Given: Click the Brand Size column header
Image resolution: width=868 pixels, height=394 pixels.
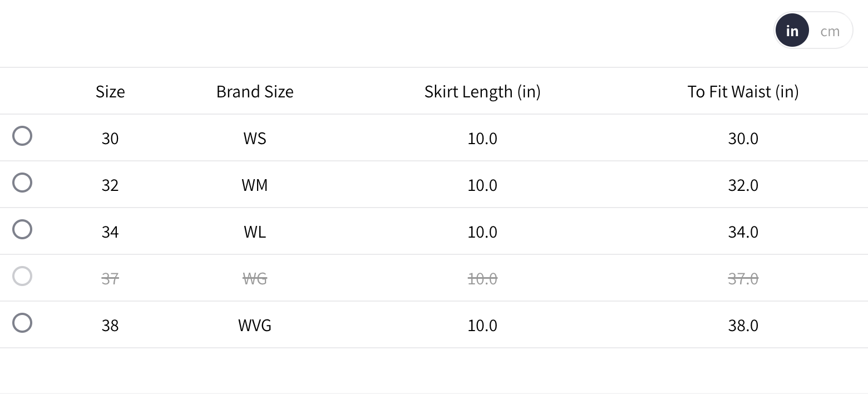Looking at the screenshot, I should point(255,91).
